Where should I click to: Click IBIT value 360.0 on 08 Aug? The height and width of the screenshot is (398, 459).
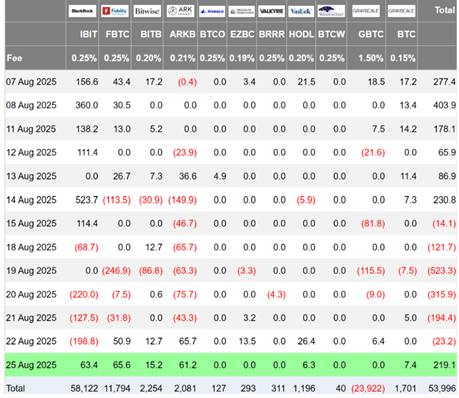coord(87,105)
